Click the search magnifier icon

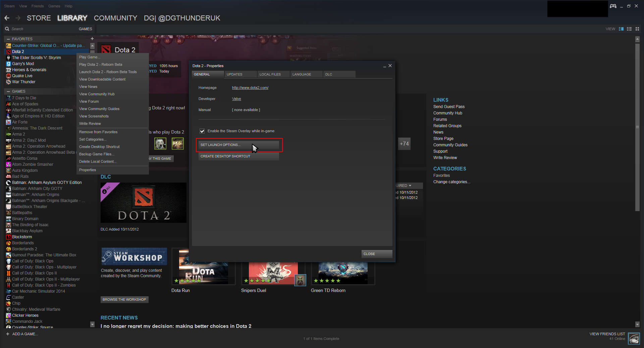coord(7,29)
